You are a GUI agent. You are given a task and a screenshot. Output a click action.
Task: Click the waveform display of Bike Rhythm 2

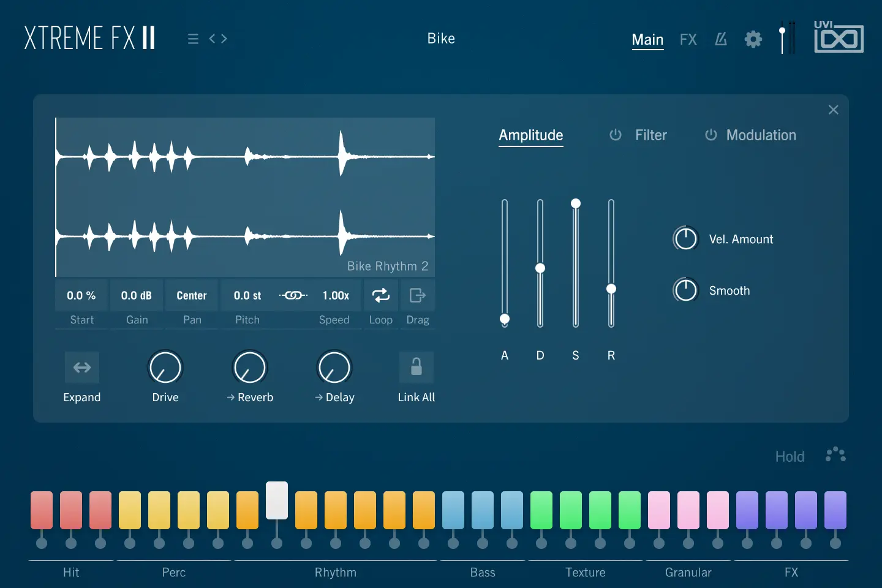tap(245, 197)
